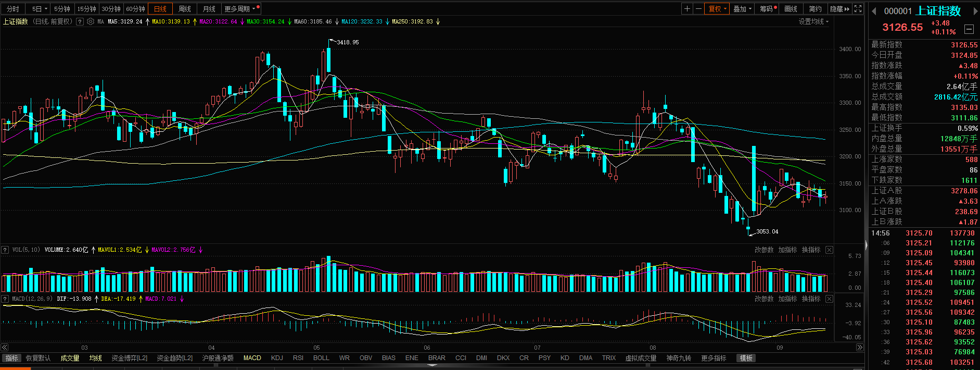Click the zoom in plus button
This screenshot has height=370, width=980.
coord(688,9)
